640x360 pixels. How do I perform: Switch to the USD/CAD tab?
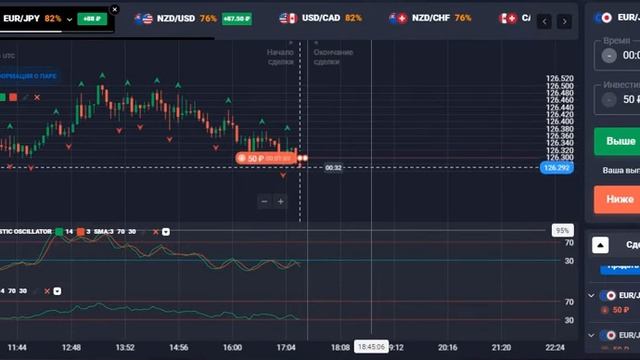coord(320,18)
